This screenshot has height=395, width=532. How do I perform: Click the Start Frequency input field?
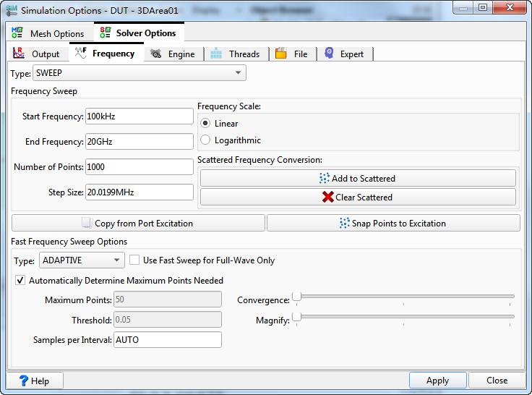click(139, 116)
